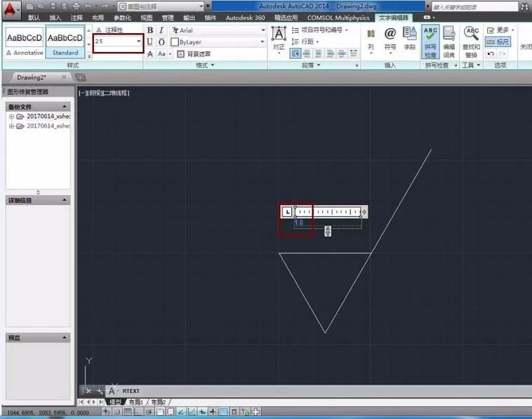Open the text Justification tool
Screen dimensions: 532x419
[279, 40]
